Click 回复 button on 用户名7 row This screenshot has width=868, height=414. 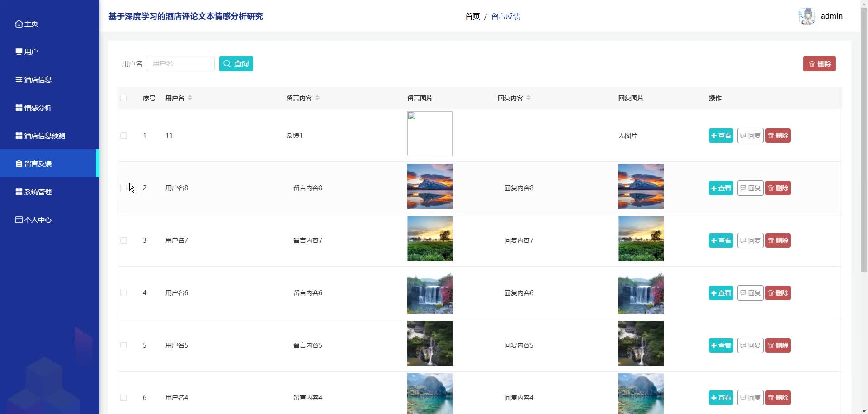coord(750,240)
